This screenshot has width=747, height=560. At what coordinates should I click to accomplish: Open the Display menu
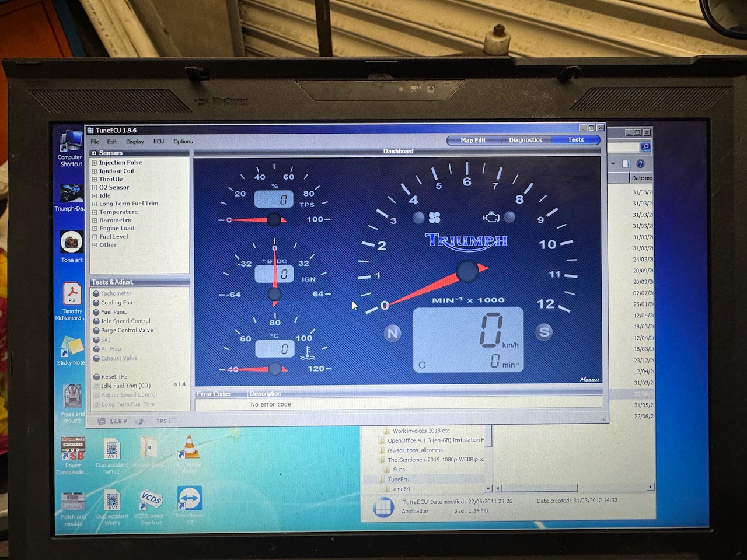(135, 142)
